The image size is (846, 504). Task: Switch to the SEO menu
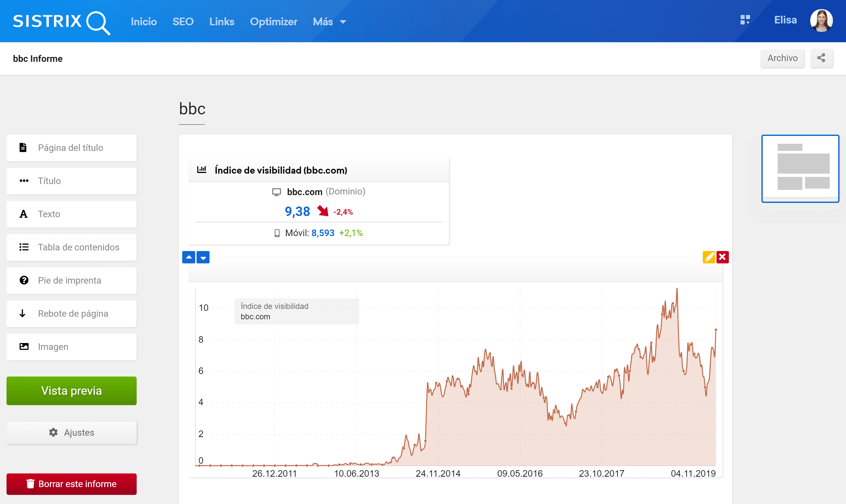(183, 21)
